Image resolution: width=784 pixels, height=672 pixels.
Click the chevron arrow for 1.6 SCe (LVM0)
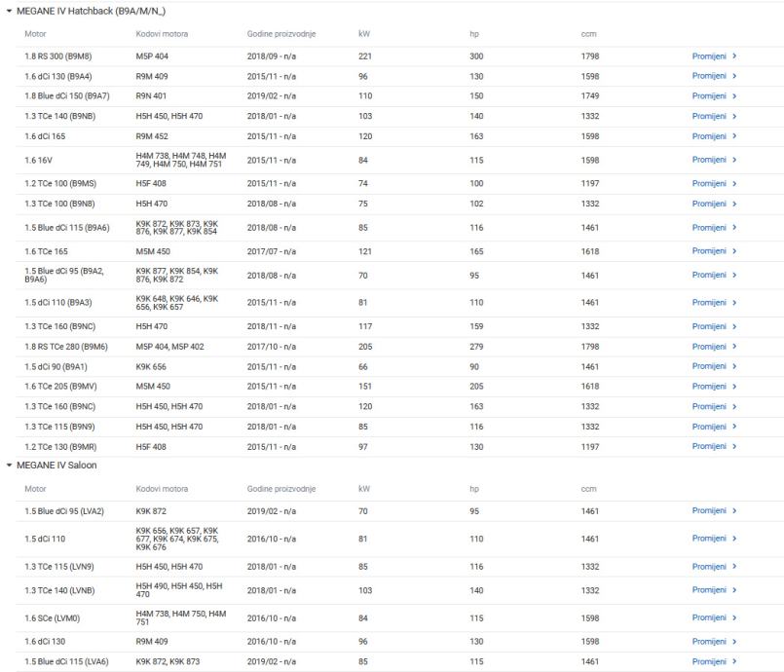click(734, 618)
